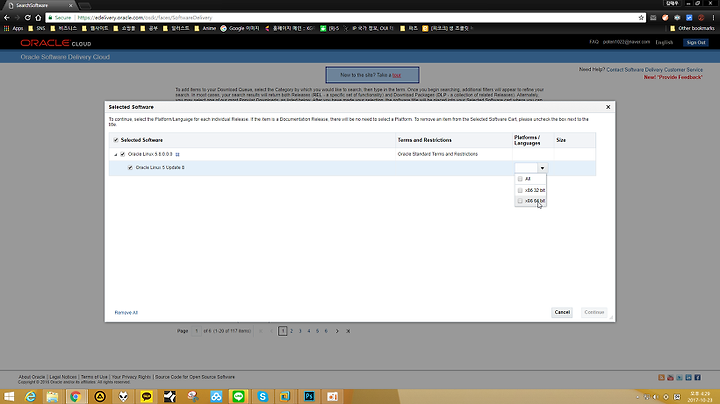This screenshot has width=720, height=404.
Task: Click the last page arrow in pagination
Action: [x=348, y=331]
